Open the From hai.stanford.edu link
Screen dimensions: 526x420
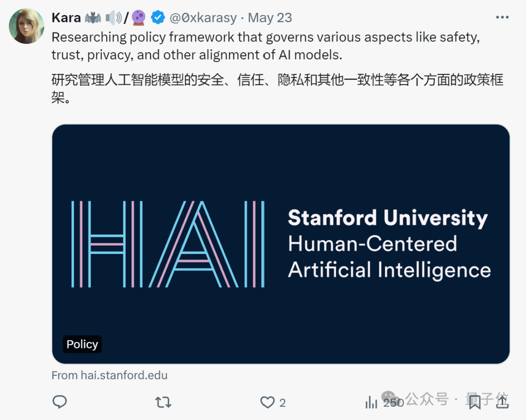[110, 375]
